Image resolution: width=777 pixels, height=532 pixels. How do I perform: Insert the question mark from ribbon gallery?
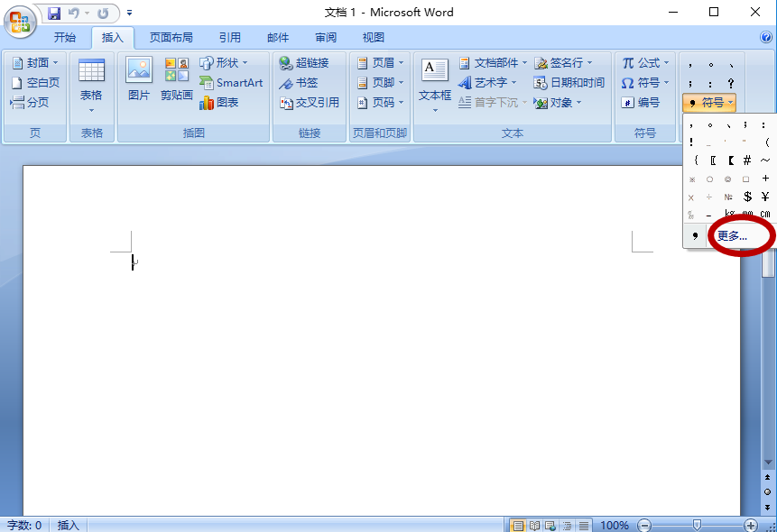[730, 83]
